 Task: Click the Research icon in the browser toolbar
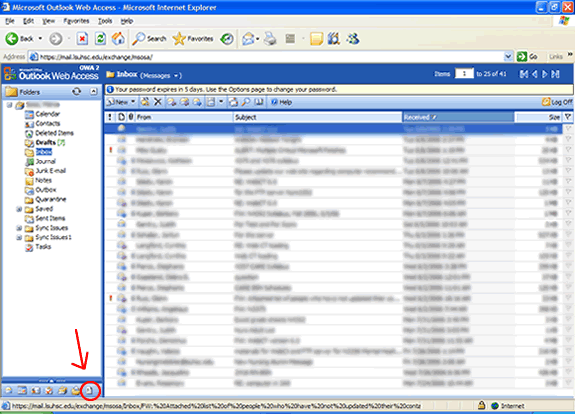click(x=334, y=38)
